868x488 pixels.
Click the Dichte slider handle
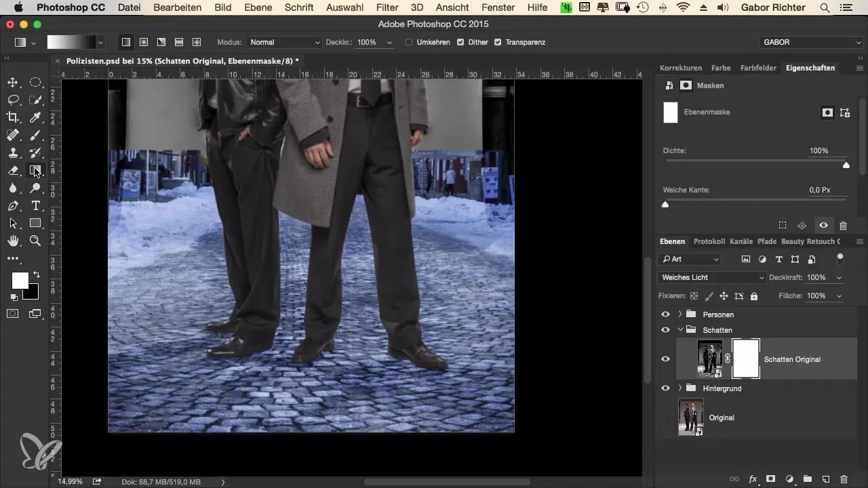tap(846, 165)
